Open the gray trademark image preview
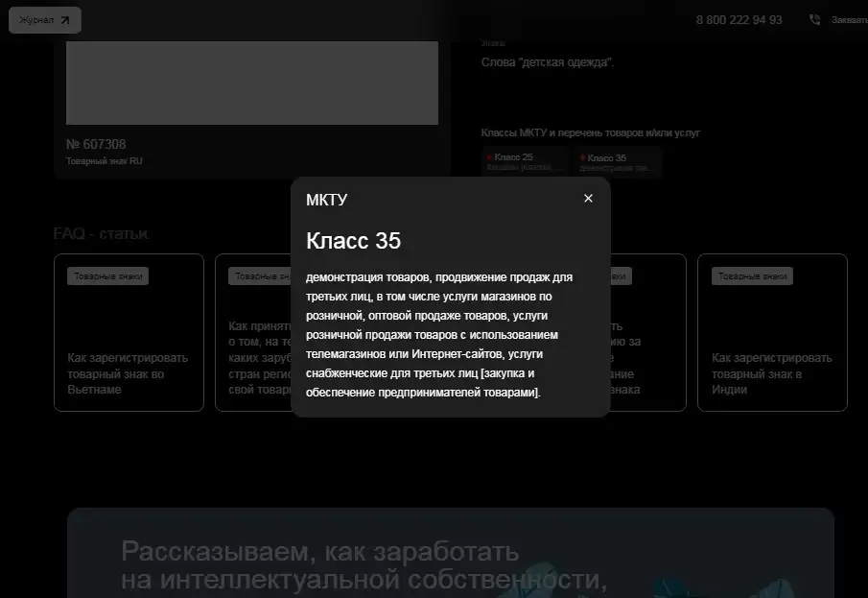 point(252,82)
